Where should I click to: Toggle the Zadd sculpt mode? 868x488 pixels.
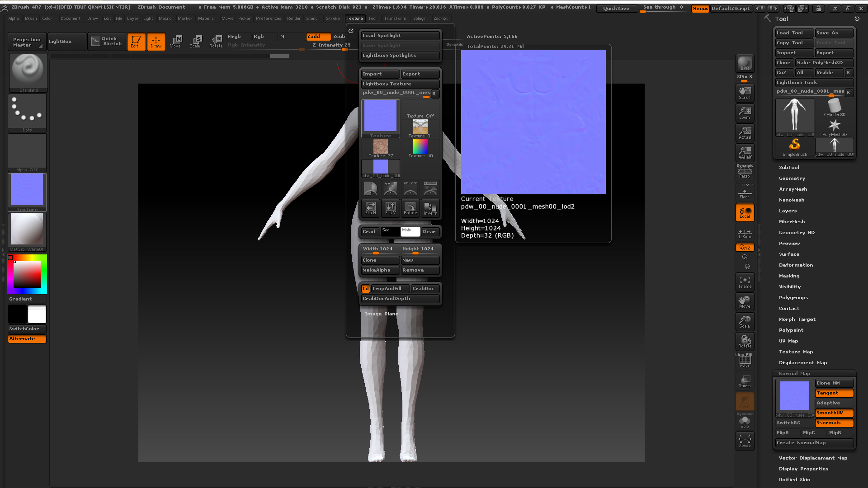pos(318,37)
